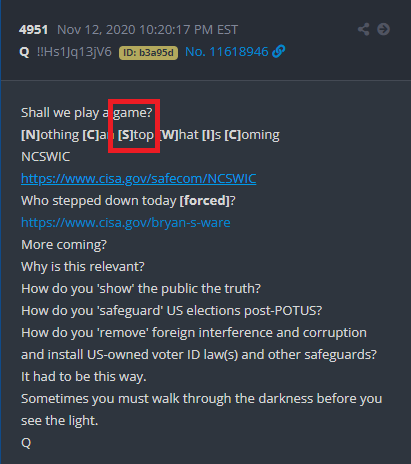Click the timestamp Nov 12, 2020 10:20:17 PM EST
The height and width of the screenshot is (464, 411).
[x=147, y=30]
